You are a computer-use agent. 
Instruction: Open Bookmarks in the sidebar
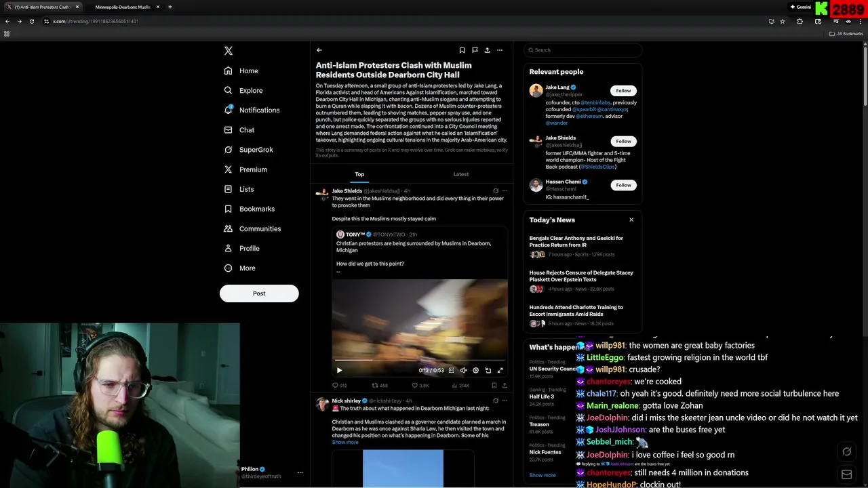pyautogui.click(x=249, y=209)
